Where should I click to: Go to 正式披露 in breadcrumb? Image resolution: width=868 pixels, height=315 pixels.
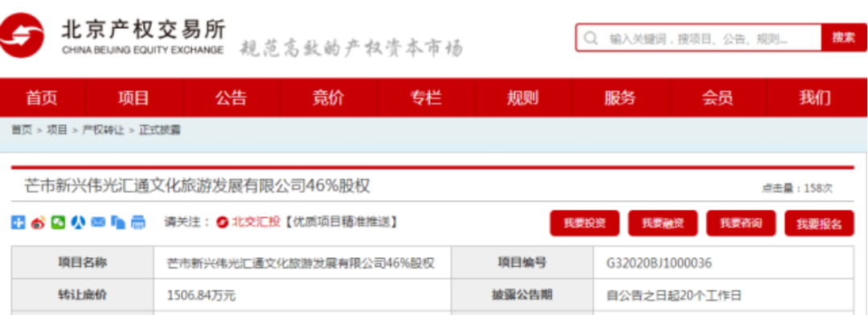pos(159,130)
